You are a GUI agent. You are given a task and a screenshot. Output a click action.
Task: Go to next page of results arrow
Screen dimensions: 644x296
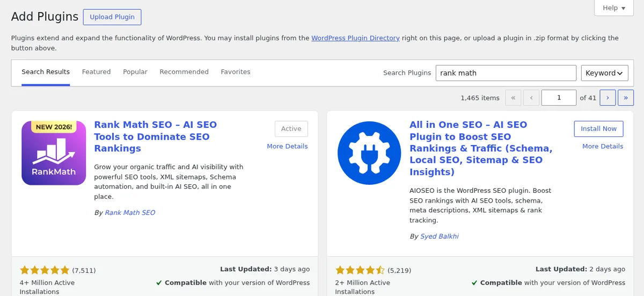(x=607, y=98)
